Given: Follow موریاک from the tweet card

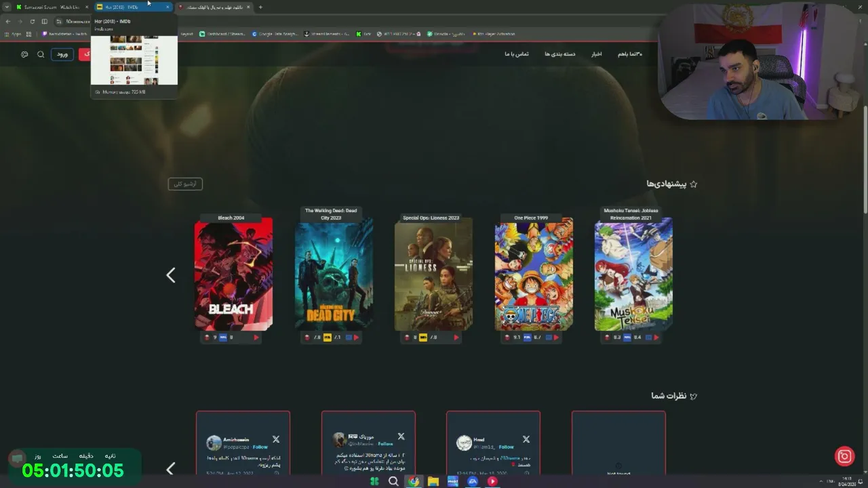Looking at the screenshot, I should (385, 444).
